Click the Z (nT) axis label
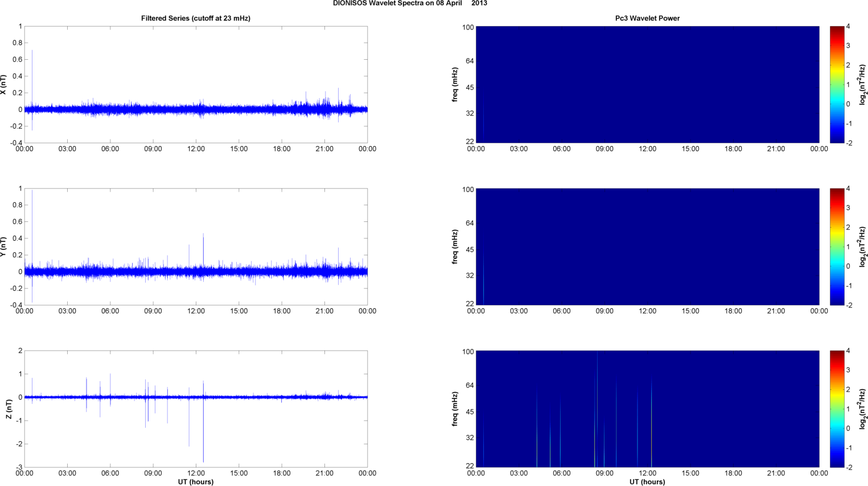 9,409
